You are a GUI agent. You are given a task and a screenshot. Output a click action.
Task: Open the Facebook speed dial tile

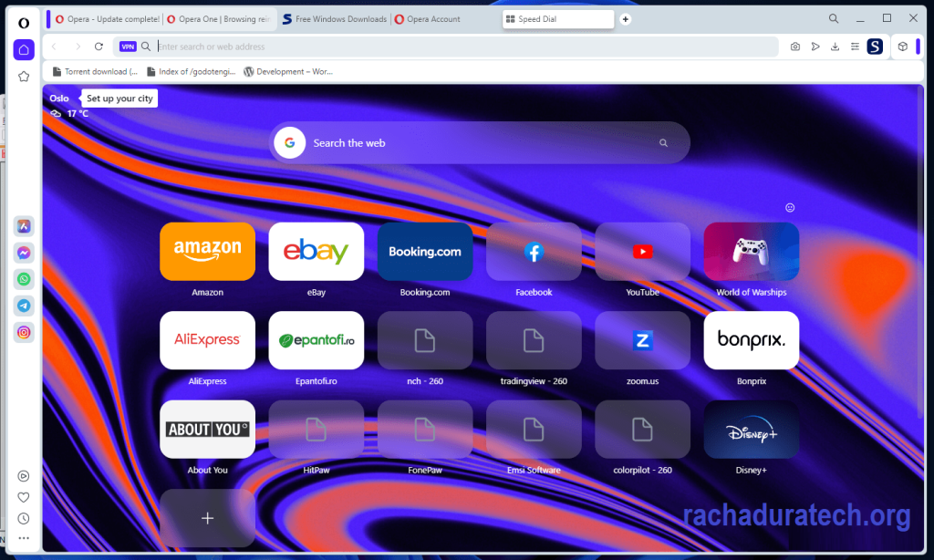pyautogui.click(x=534, y=252)
